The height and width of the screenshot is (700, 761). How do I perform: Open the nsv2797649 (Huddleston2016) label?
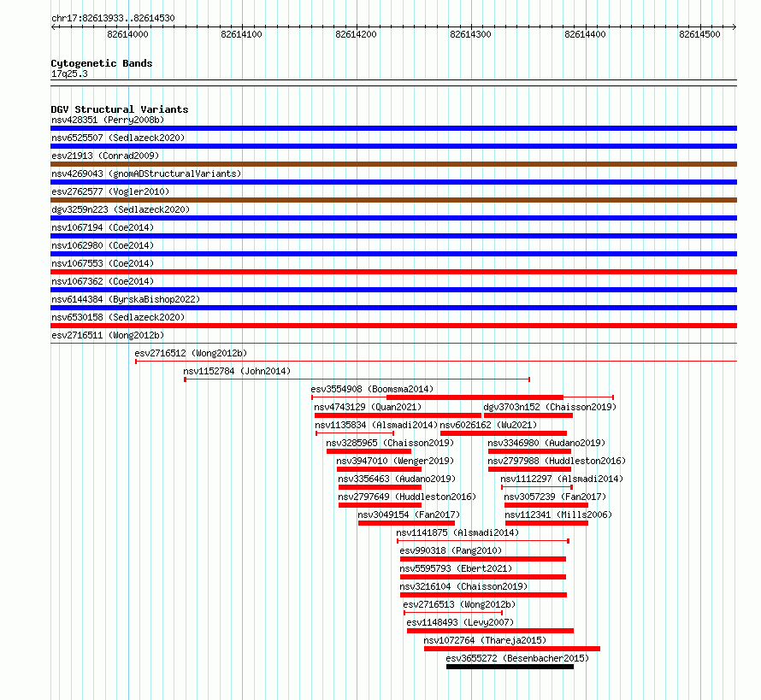(407, 497)
